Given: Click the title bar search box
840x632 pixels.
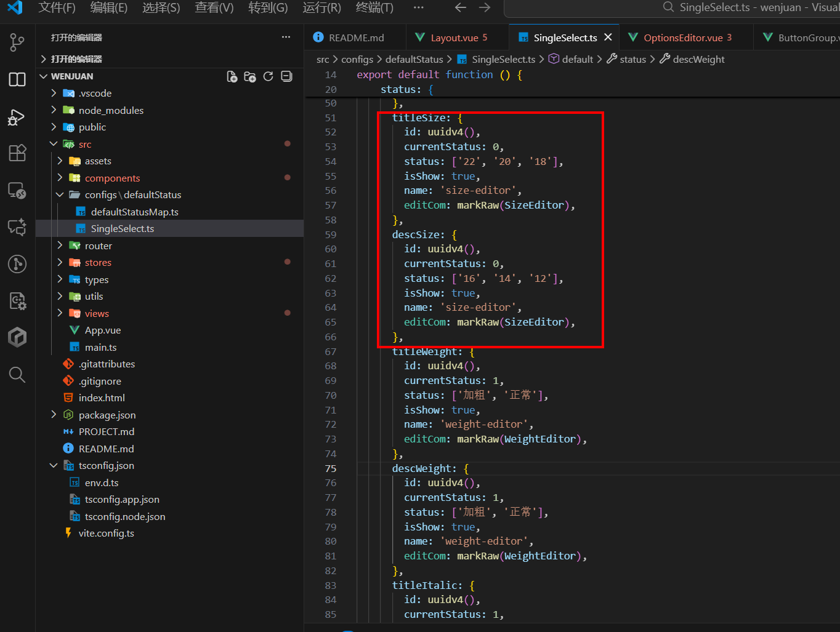Looking at the screenshot, I should coord(672,7).
